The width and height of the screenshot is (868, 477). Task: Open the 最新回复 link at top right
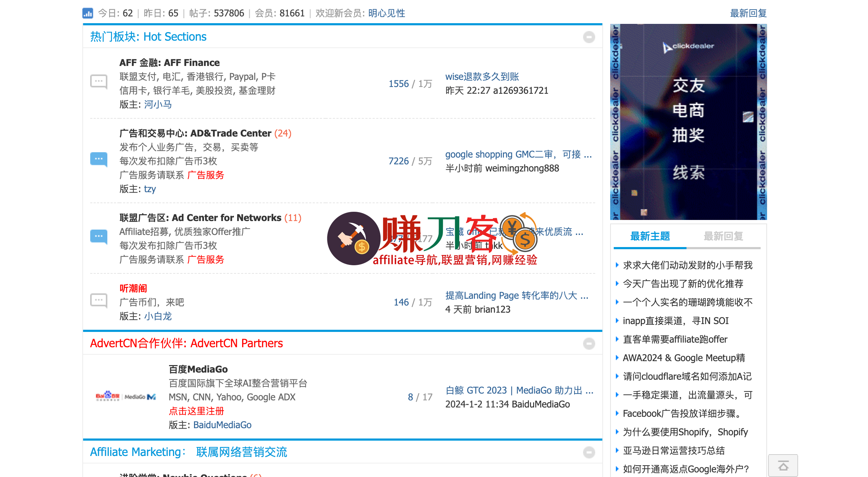click(748, 13)
